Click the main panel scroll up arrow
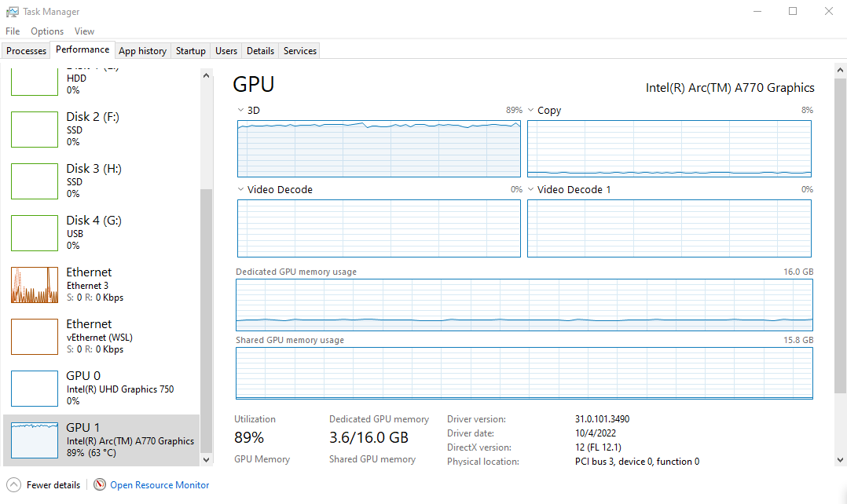The width and height of the screenshot is (847, 504). pyautogui.click(x=840, y=70)
